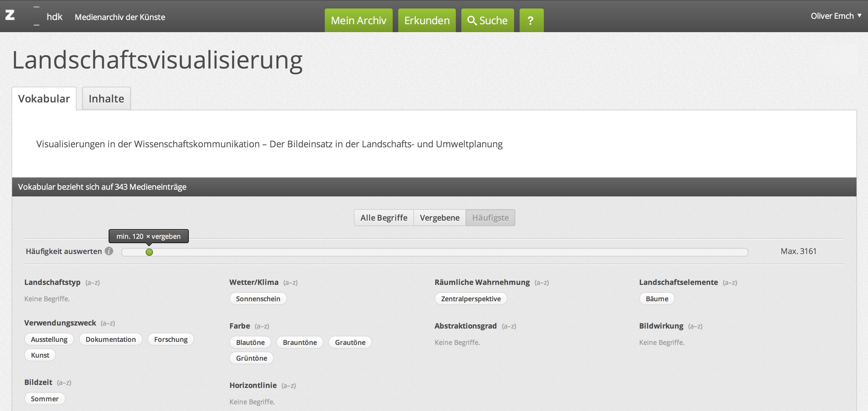Switch to the Inhalte tab
This screenshot has width=868, height=411.
[x=106, y=99]
